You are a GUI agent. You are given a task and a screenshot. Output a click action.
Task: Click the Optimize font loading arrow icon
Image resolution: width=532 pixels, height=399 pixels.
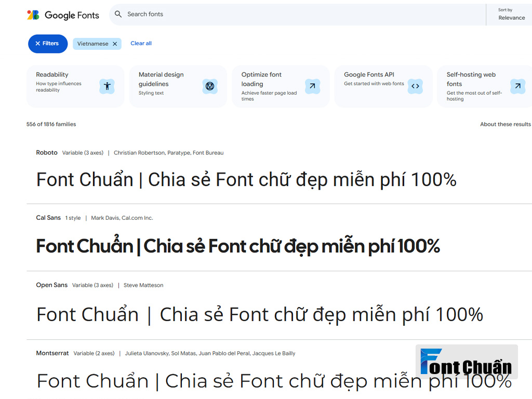click(312, 86)
